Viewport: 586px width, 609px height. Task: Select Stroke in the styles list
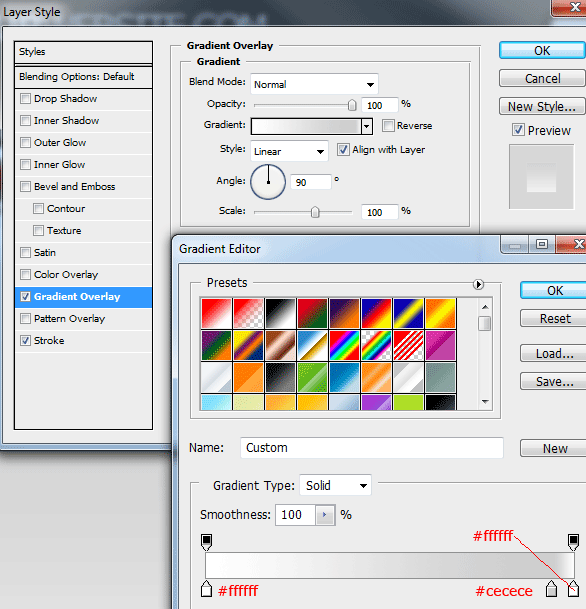83,341
